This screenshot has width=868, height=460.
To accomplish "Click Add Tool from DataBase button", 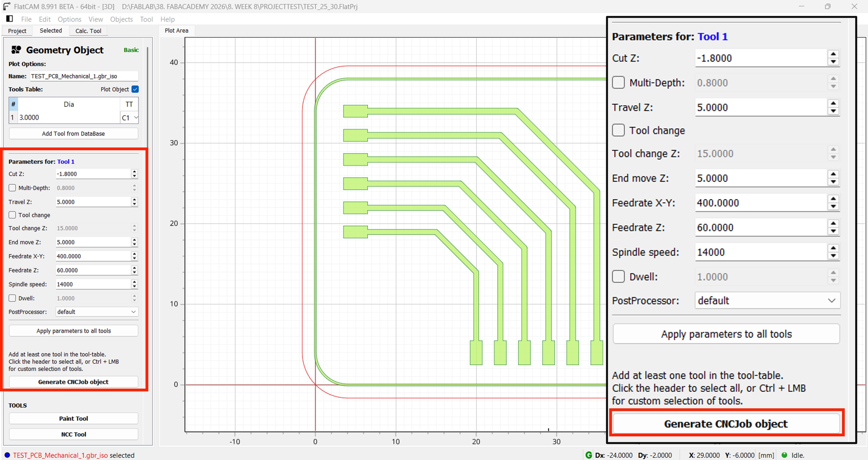I will pyautogui.click(x=73, y=133).
